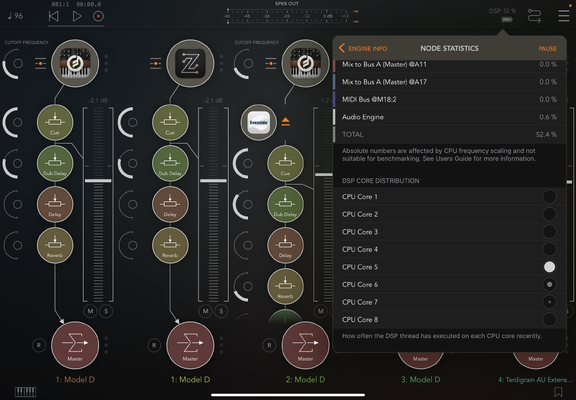
Task: Pause the node statistics updating
Action: click(547, 48)
